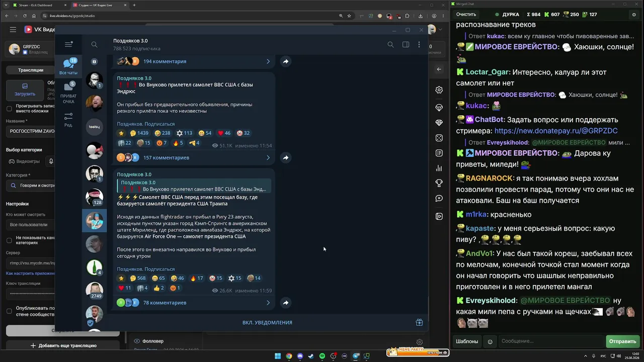Image resolution: width=644 pixels, height=362 pixels.
Task: Click the parachute icon in VK sidebar
Action: pos(439,108)
